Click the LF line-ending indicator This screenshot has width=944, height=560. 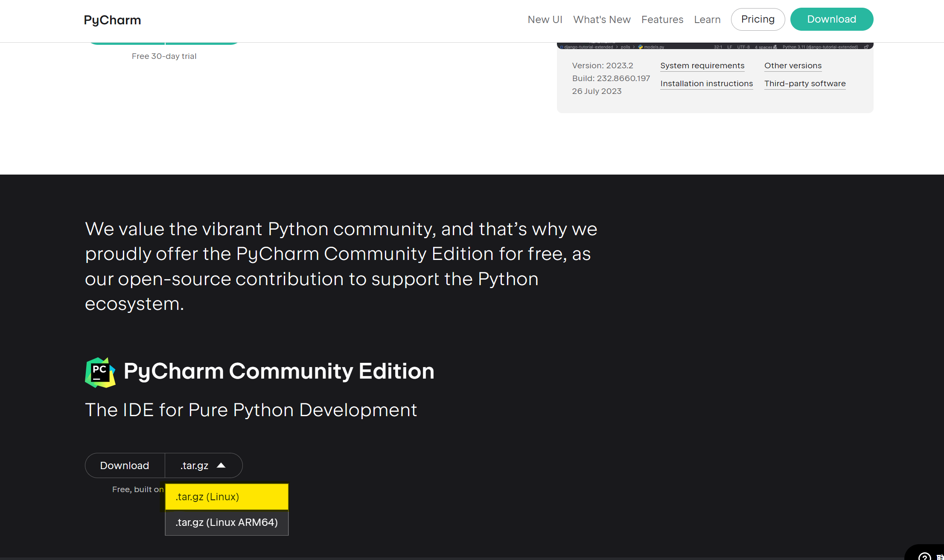730,47
